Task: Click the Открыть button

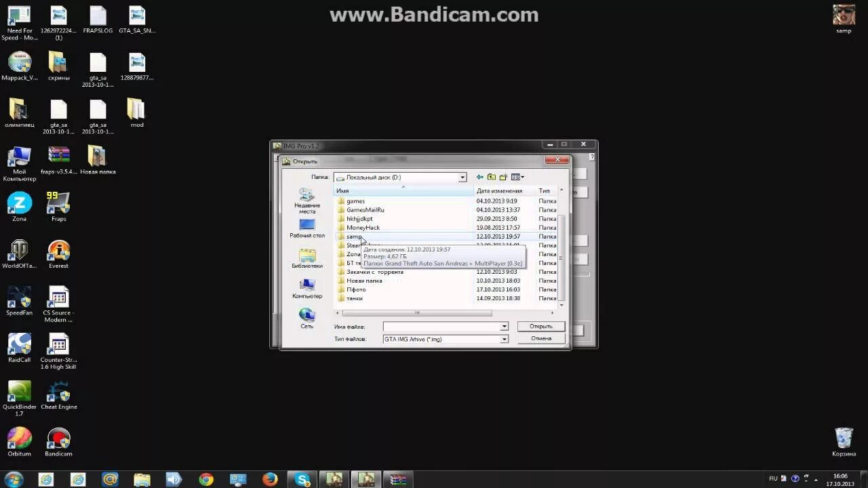Action: pyautogui.click(x=540, y=326)
